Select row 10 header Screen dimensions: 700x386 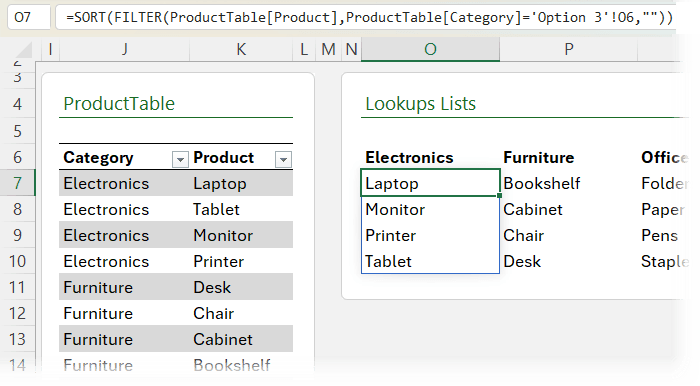point(17,261)
